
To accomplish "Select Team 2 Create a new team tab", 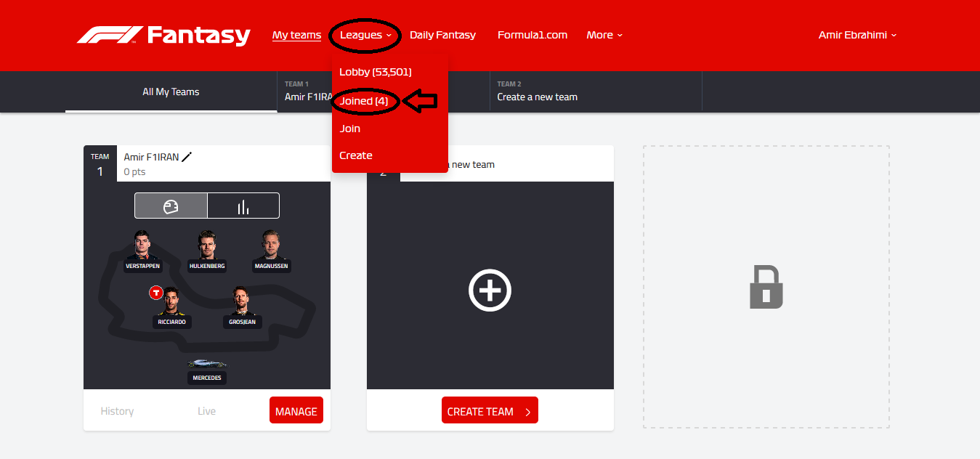I will click(x=596, y=92).
